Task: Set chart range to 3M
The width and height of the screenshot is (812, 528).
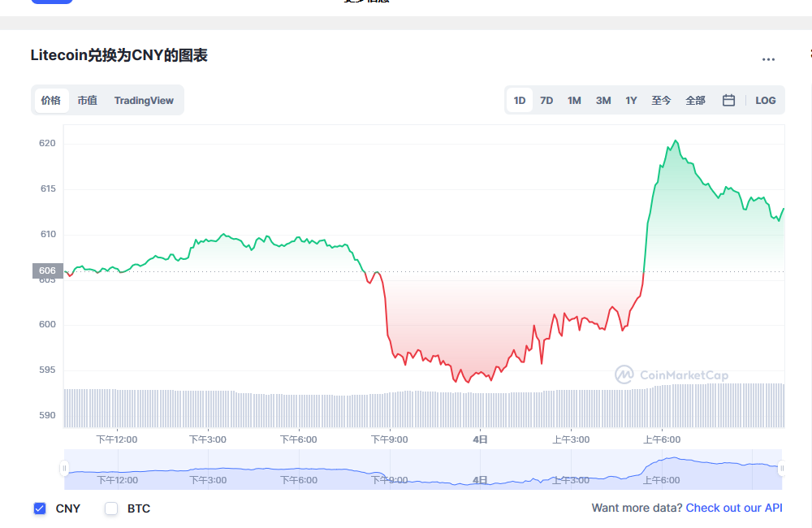Action: click(603, 101)
